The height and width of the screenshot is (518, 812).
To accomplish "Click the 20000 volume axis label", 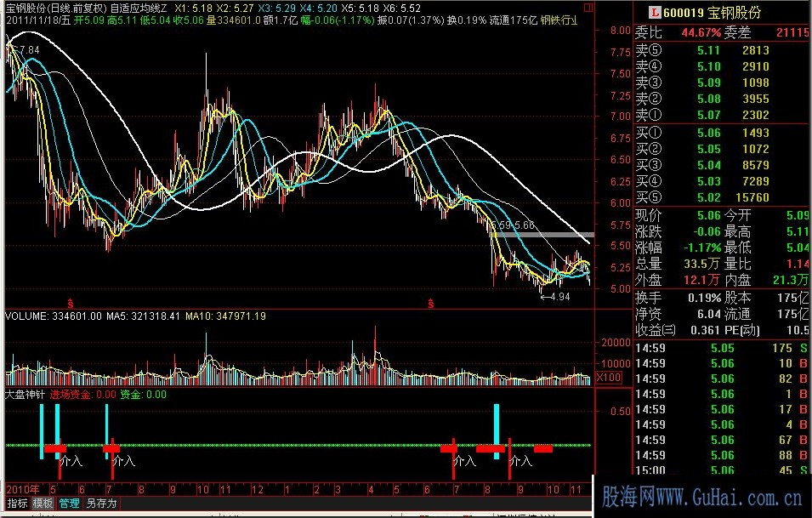I will point(616,343).
